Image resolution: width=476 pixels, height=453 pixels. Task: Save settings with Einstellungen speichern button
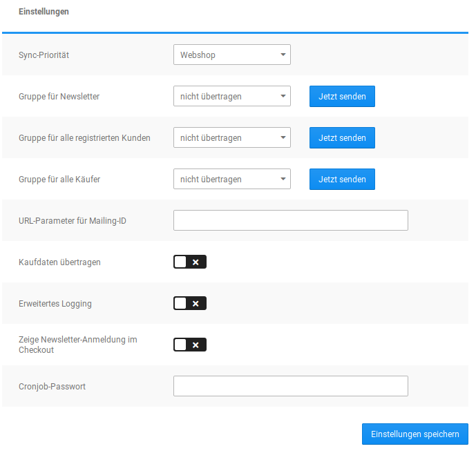pos(415,434)
